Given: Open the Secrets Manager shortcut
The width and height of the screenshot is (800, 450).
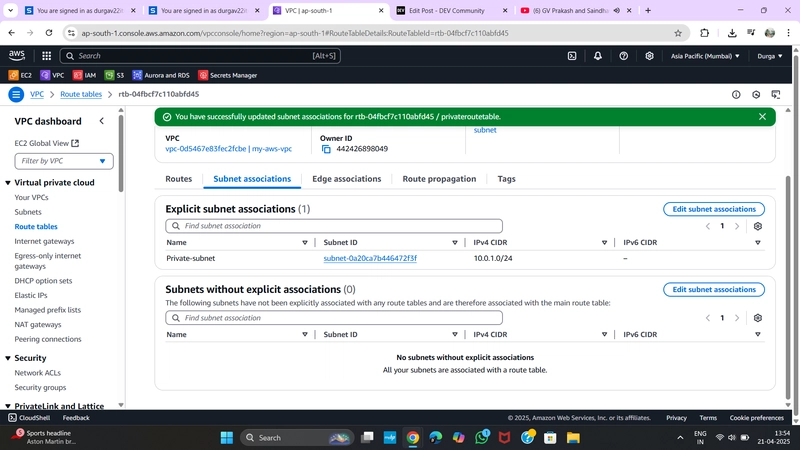Looking at the screenshot, I should [228, 75].
